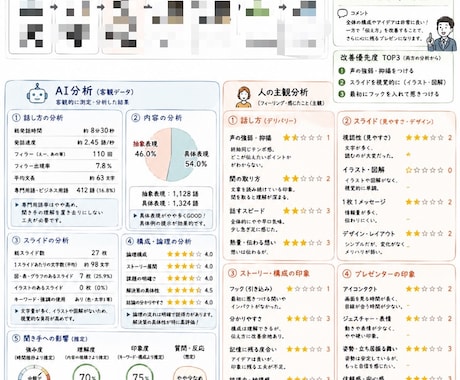Click the stars rated 4.5 under 構成・論理の分析
The image size is (460, 380).
184,290
